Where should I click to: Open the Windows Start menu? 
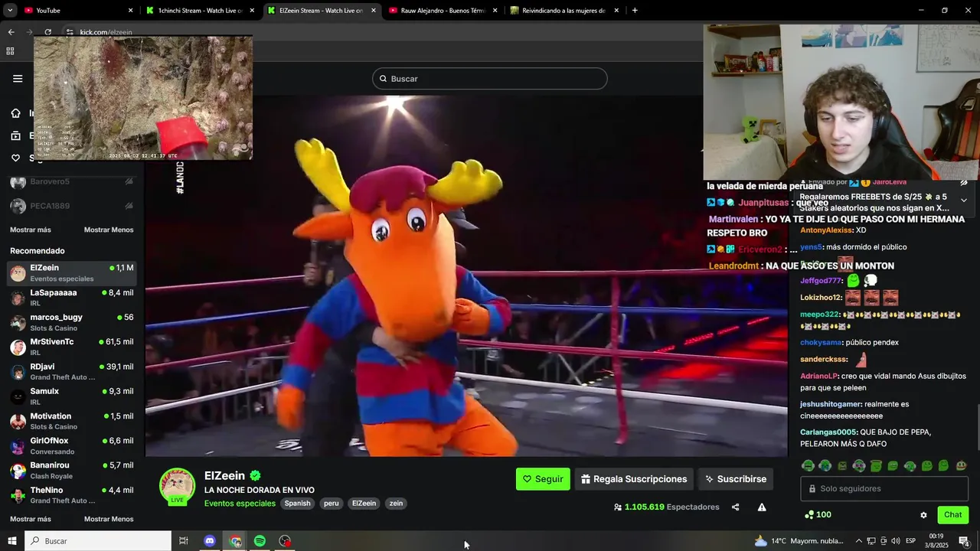point(11,541)
